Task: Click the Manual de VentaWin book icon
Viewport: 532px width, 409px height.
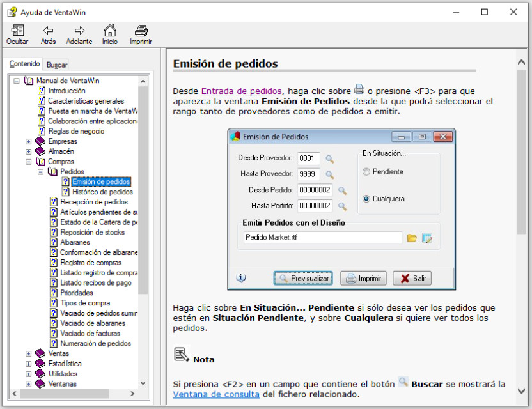Action: [29, 81]
